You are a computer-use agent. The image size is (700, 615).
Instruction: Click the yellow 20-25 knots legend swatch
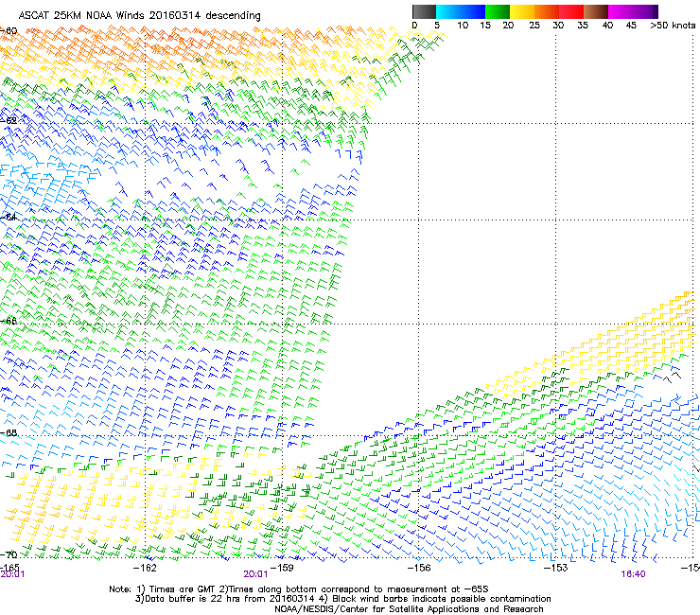(x=522, y=11)
